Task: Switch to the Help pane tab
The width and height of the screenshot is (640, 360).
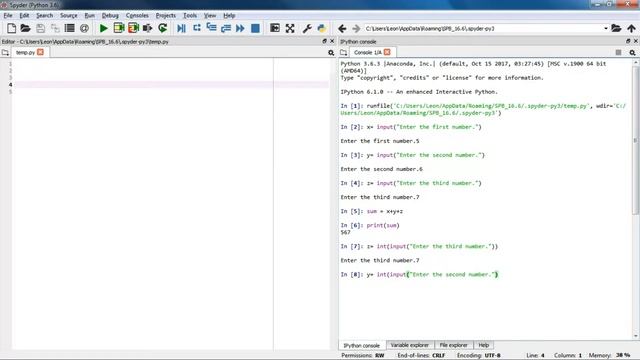Action: pyautogui.click(x=484, y=345)
